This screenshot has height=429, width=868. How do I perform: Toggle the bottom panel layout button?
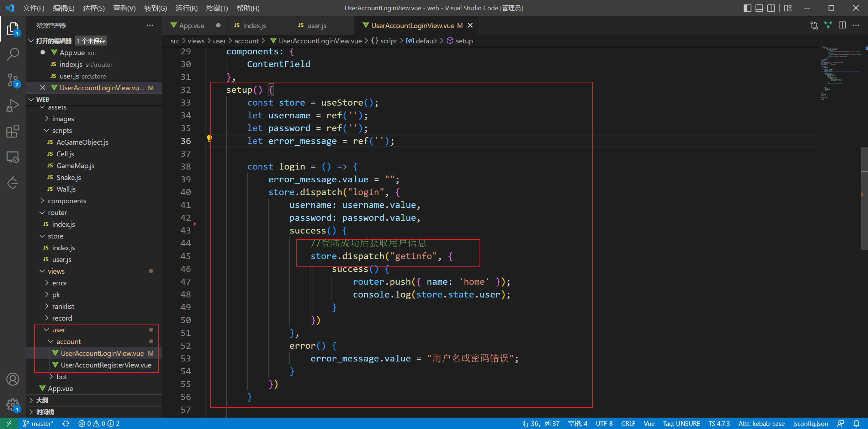(759, 8)
